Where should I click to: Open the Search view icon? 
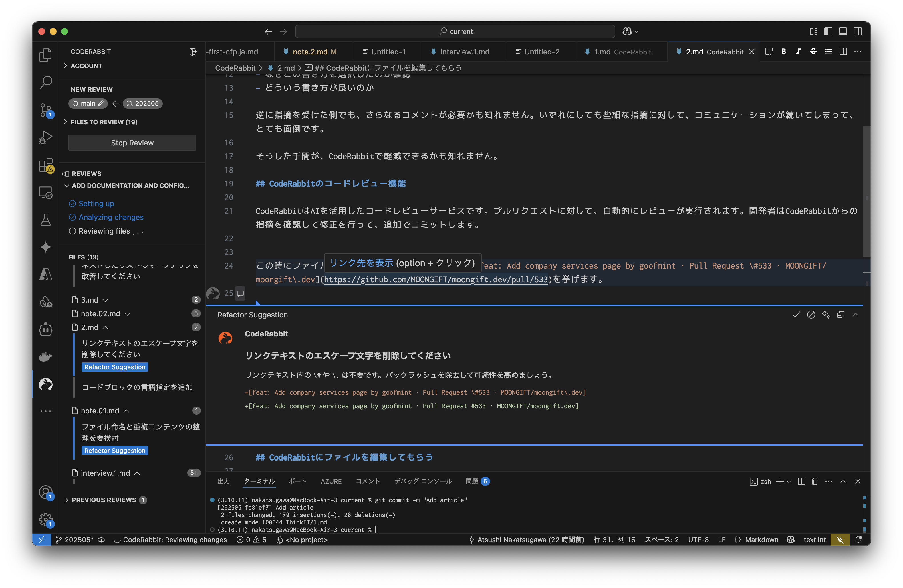[46, 82]
